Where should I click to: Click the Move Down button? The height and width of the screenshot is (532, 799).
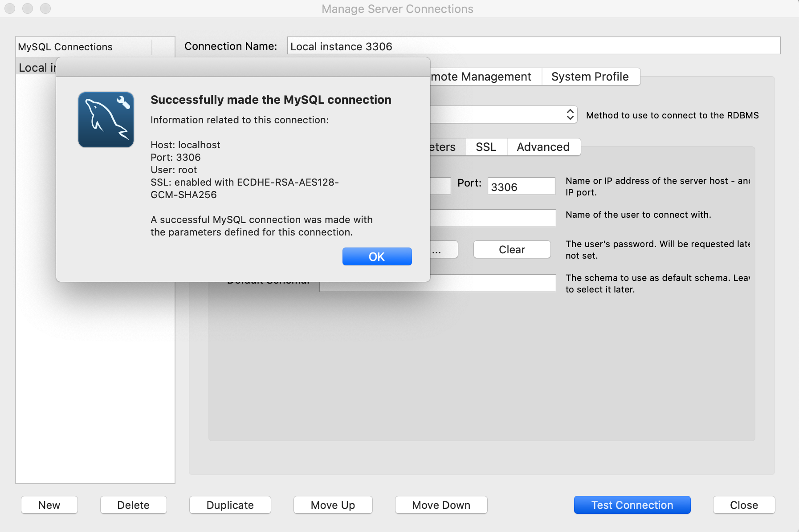coord(441,505)
